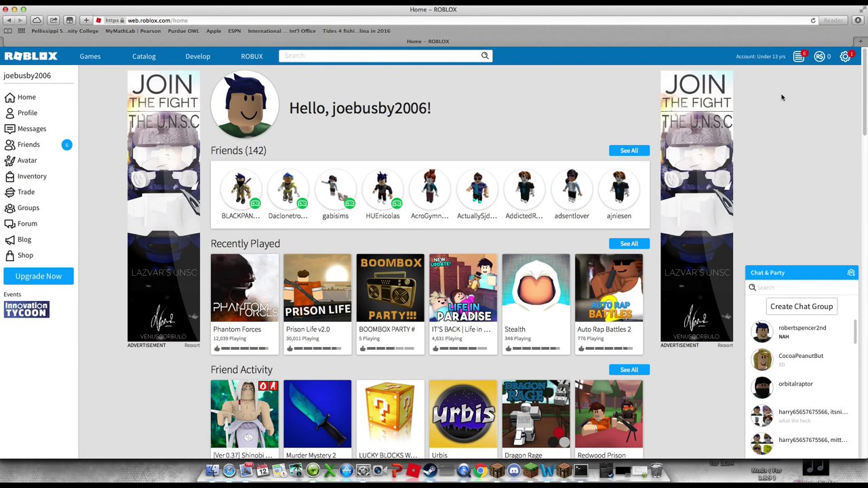This screenshot has height=488, width=868.
Task: Open the Games menu
Action: click(90, 56)
